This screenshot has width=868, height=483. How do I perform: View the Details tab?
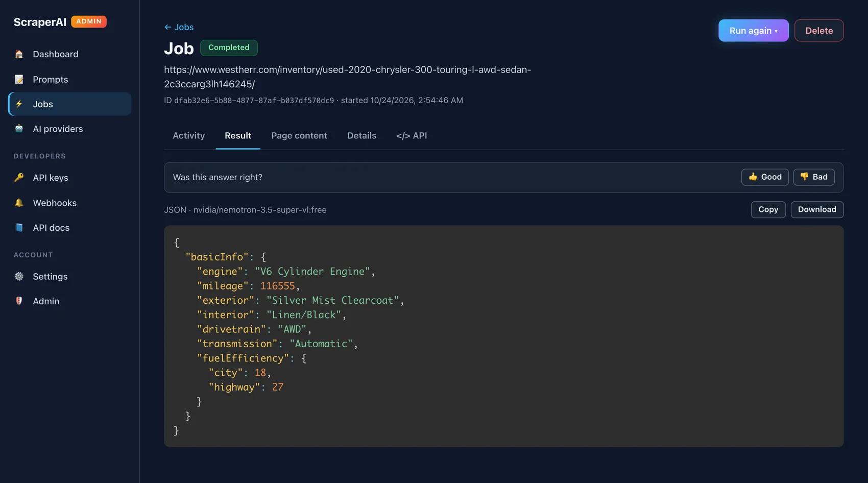pos(361,136)
